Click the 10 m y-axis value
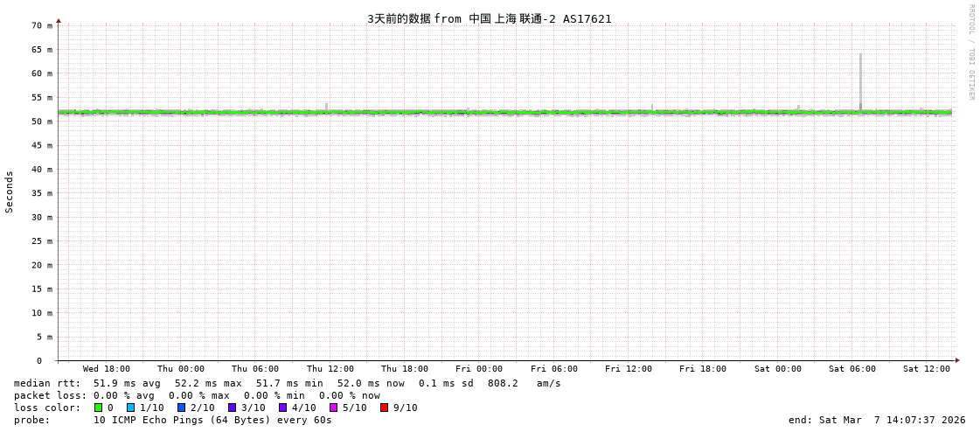Viewport: 980px width, 432px height. coord(41,312)
